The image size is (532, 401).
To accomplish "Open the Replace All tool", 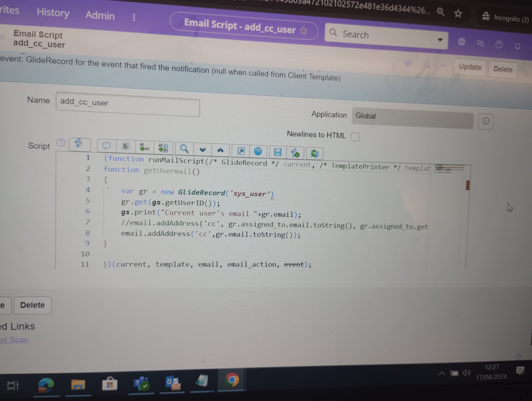I will click(x=164, y=148).
